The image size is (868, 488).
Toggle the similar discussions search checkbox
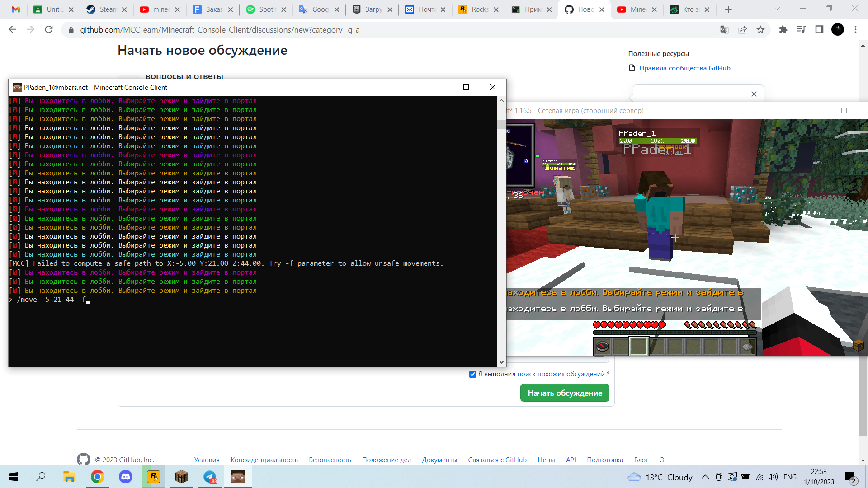click(472, 374)
